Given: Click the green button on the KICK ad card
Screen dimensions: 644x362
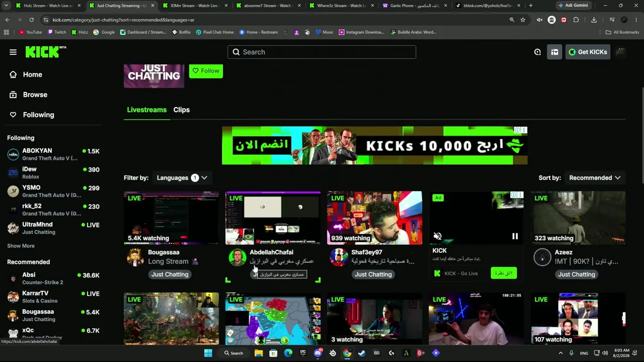Looking at the screenshot, I should [503, 273].
